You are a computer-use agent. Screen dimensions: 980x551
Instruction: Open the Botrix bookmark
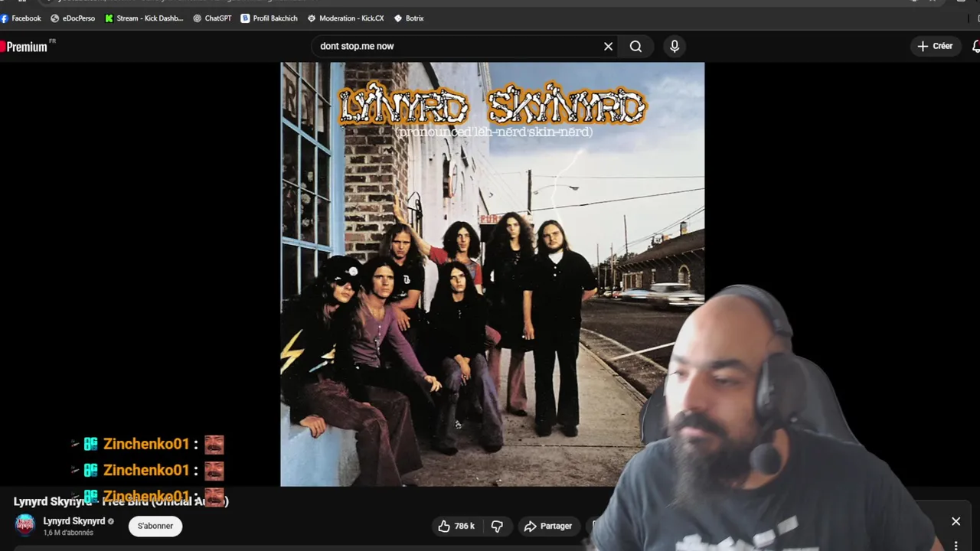click(x=408, y=18)
